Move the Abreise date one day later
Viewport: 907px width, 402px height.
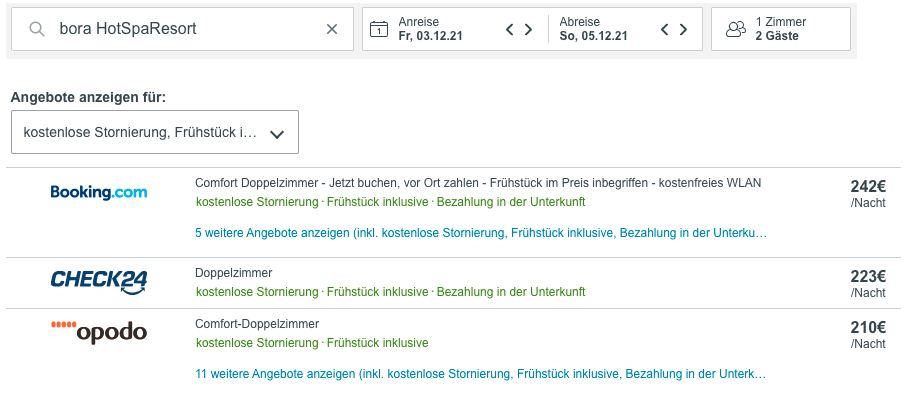(x=683, y=29)
